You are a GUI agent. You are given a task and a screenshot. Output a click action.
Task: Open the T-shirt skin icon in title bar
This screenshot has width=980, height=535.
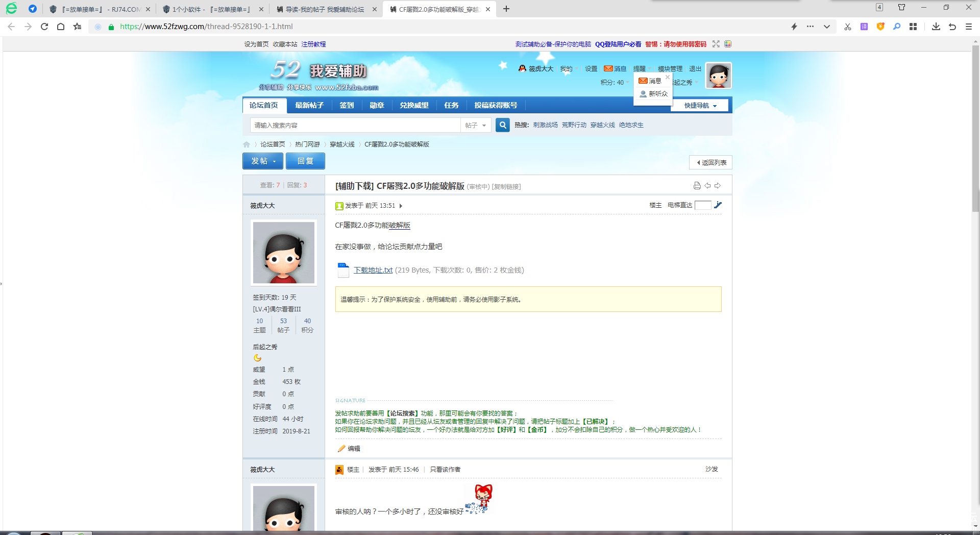pos(902,7)
